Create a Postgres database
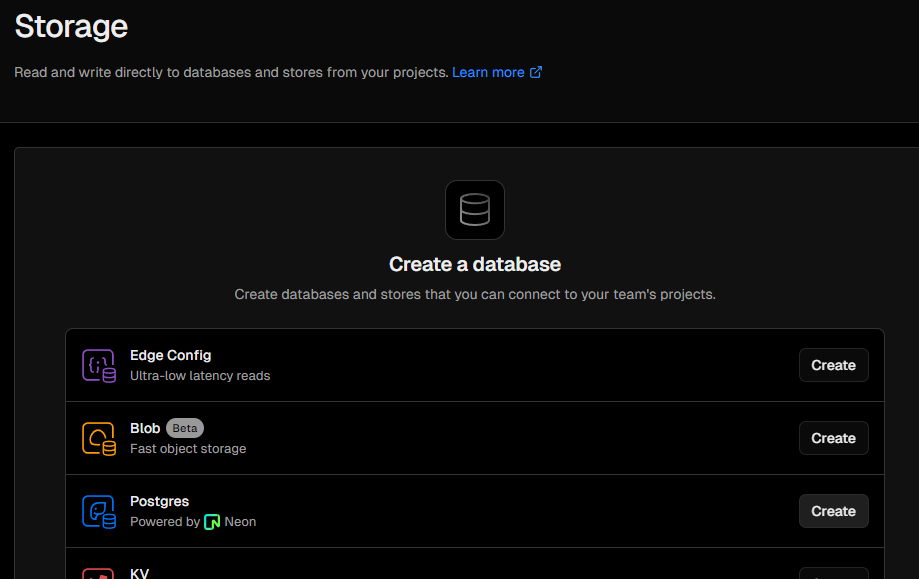The width and height of the screenshot is (919, 579). pyautogui.click(x=833, y=511)
